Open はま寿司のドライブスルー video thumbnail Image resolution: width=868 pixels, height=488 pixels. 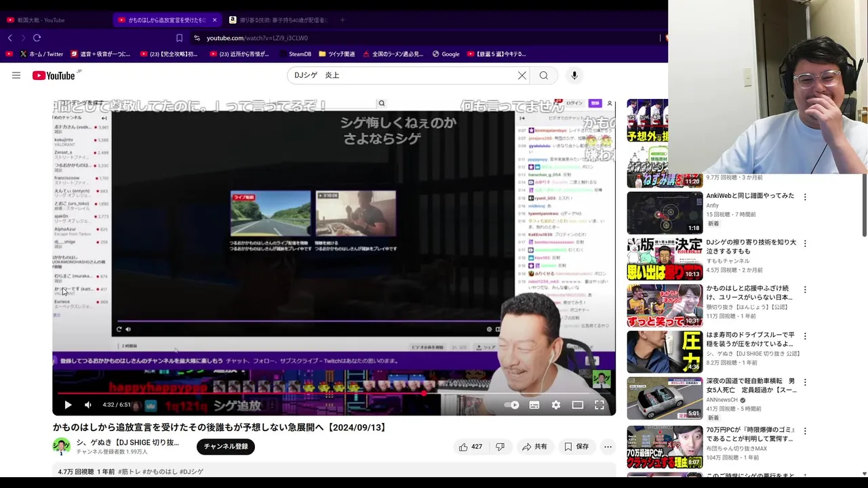click(665, 351)
